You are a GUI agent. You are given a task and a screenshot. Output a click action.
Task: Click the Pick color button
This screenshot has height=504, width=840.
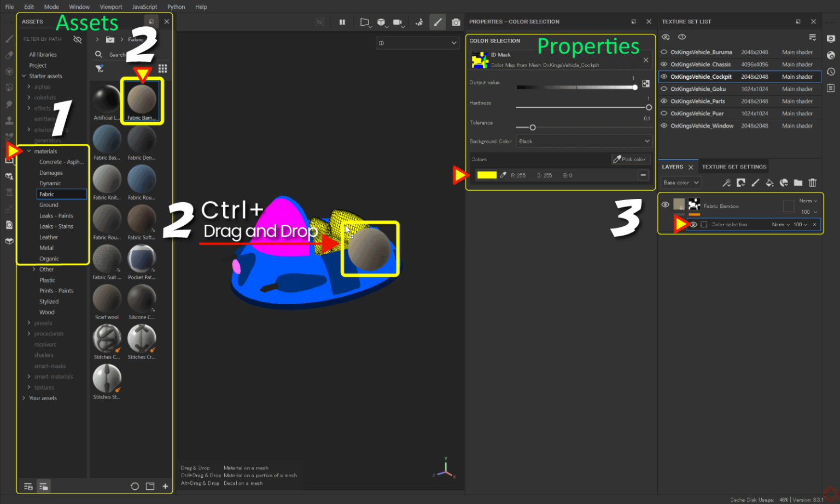[631, 159]
